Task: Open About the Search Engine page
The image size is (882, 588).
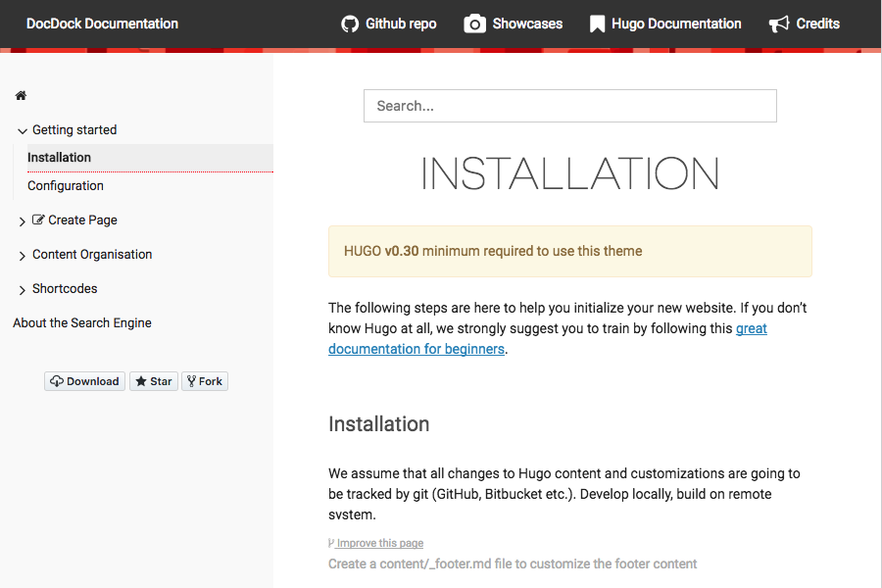Action: coord(82,322)
